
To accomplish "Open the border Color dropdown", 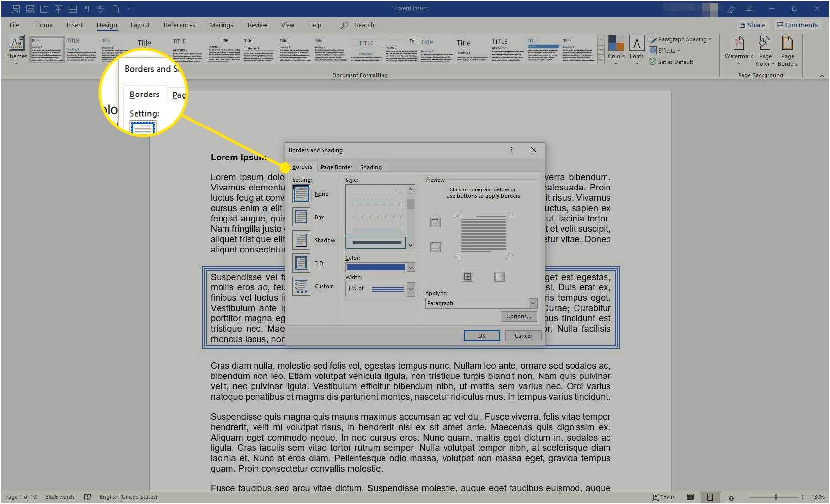I will (x=411, y=267).
